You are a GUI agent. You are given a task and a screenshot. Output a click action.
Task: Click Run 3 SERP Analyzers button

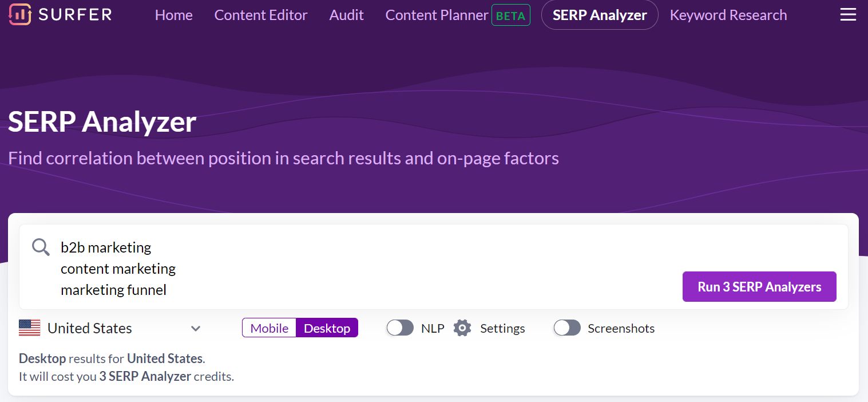pyautogui.click(x=759, y=287)
